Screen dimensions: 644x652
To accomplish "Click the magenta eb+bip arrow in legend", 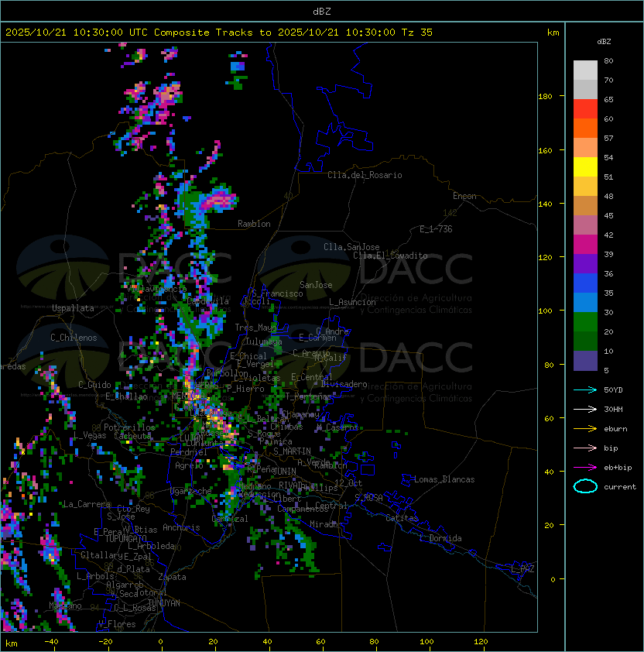I will pos(585,468).
